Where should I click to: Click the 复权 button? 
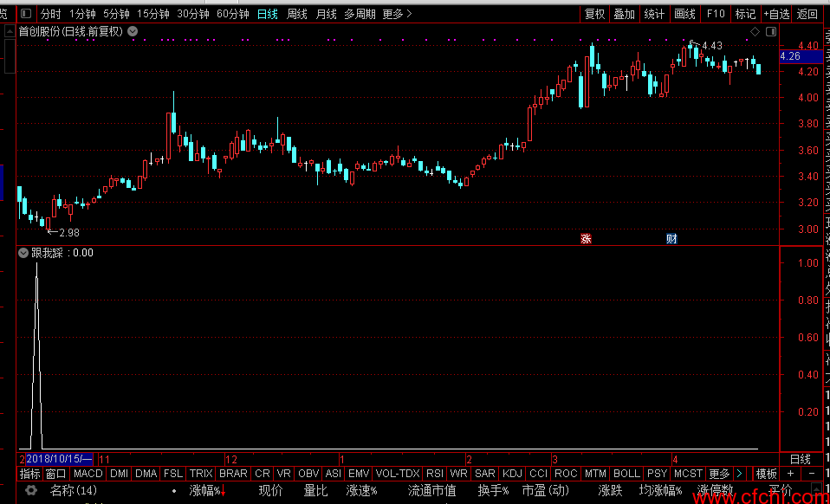click(x=594, y=14)
